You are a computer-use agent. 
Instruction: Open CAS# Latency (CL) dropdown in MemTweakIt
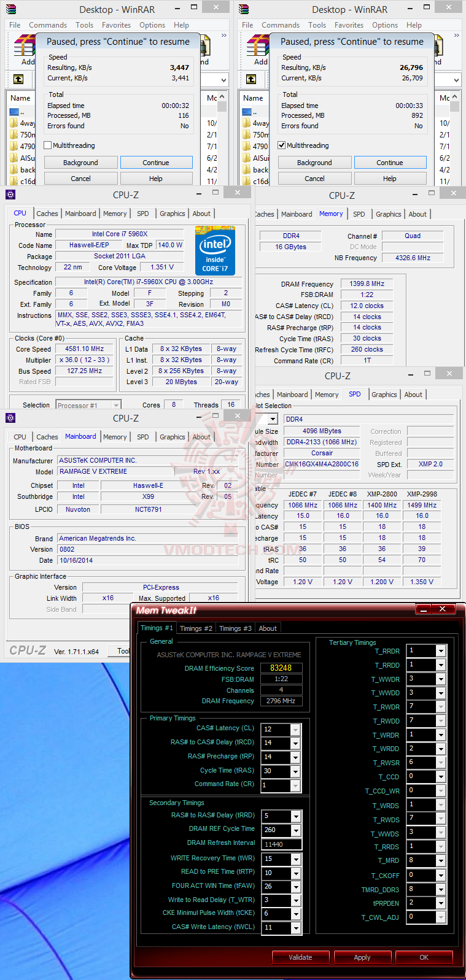tap(295, 730)
